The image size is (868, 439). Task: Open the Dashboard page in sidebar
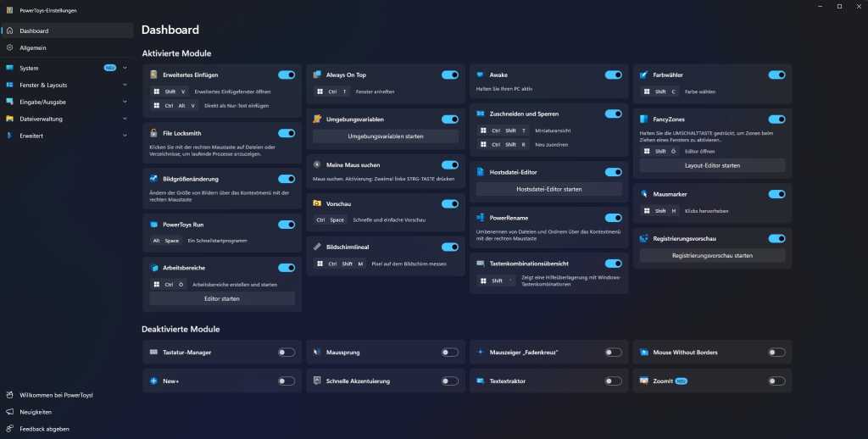click(67, 31)
